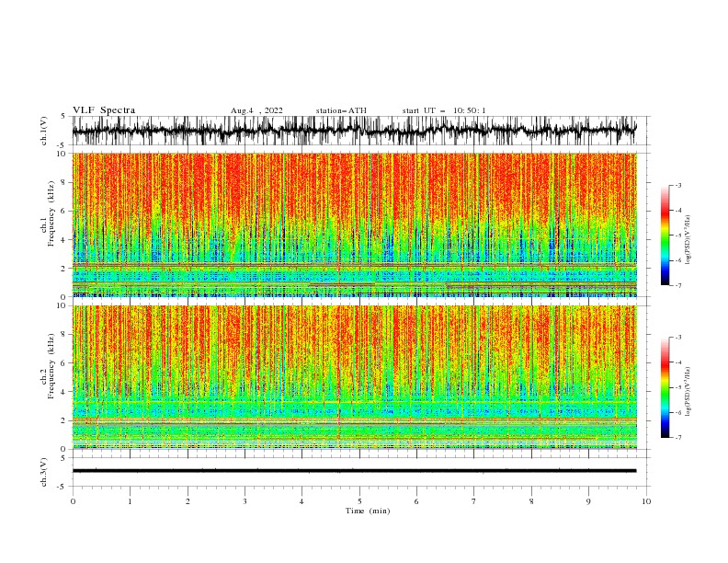This screenshot has width=728, height=563.
Task: Select the "start UT = 10:50: 1" text
Action: 444,110
